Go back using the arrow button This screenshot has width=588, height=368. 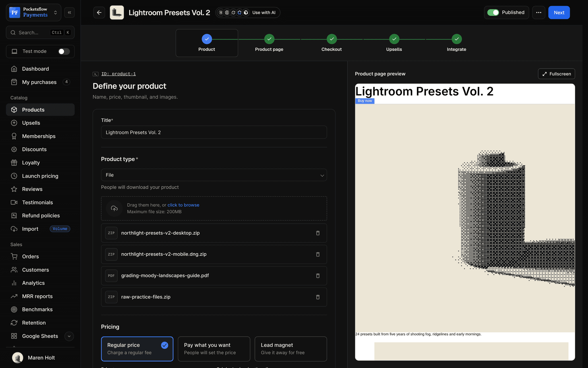[99, 12]
